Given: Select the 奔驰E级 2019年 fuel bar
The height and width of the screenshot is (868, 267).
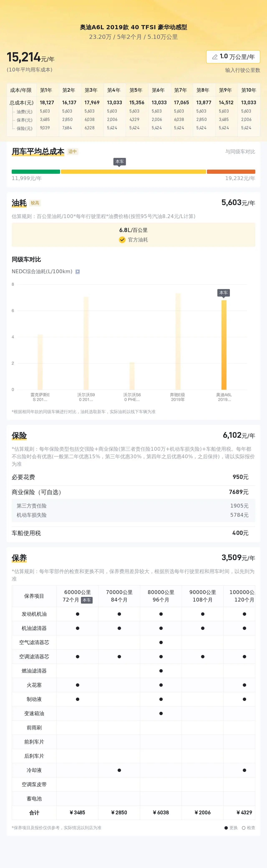Looking at the screenshot, I should click(x=178, y=341).
